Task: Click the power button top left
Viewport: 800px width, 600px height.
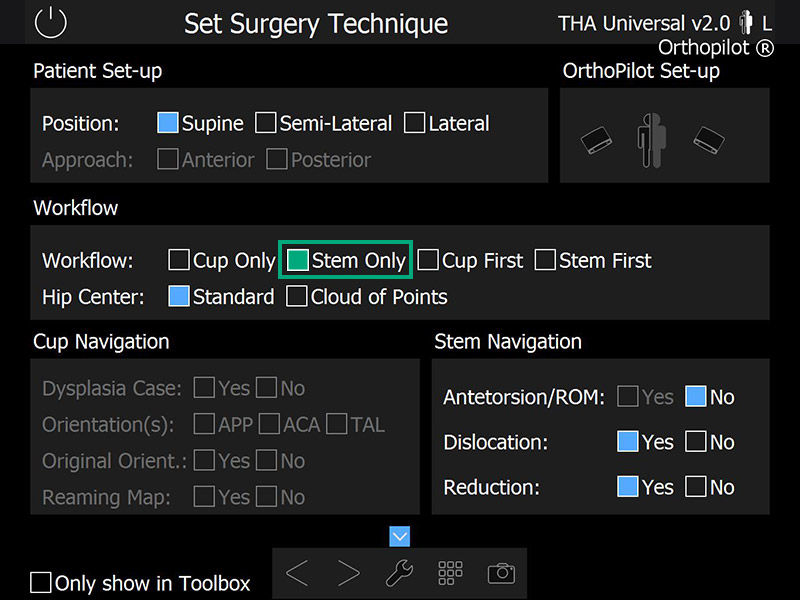Action: pos(49,22)
